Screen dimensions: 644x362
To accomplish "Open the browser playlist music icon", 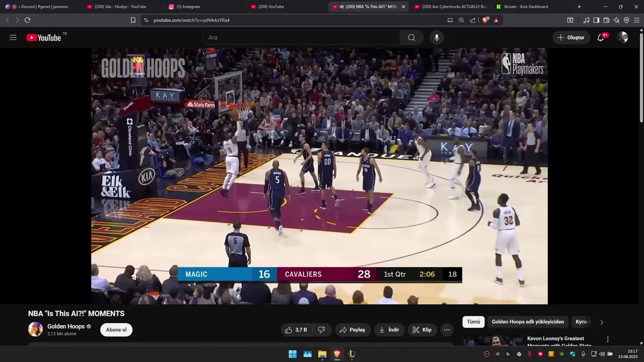I will (586, 20).
